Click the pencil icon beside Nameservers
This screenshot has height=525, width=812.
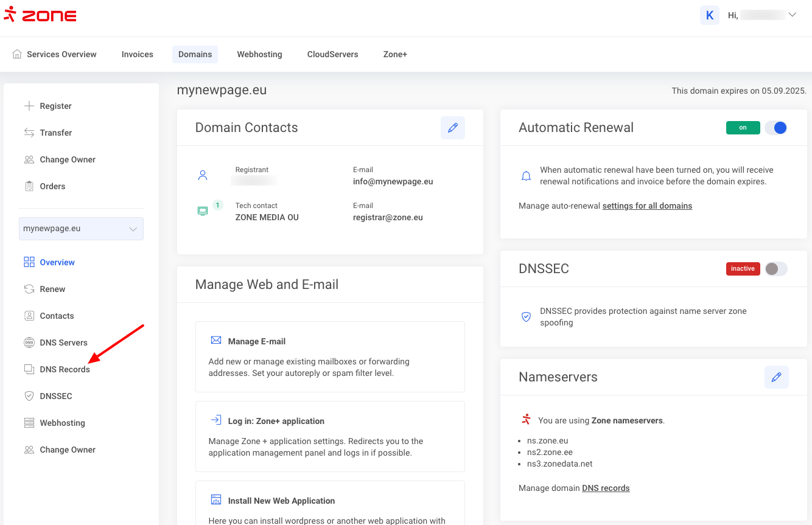pos(776,377)
